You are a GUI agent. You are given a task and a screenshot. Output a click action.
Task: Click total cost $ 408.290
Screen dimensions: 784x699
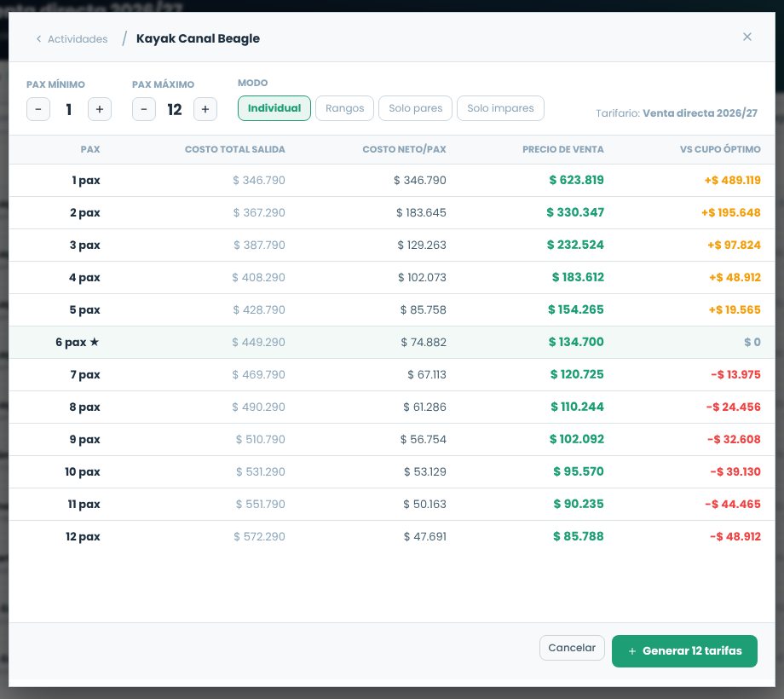click(x=258, y=278)
